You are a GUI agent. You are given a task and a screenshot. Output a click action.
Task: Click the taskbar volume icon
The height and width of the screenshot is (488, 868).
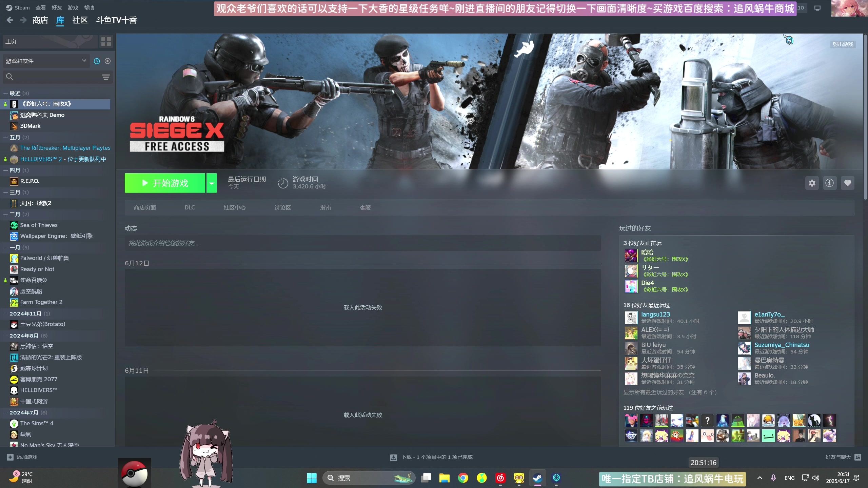[x=816, y=478]
